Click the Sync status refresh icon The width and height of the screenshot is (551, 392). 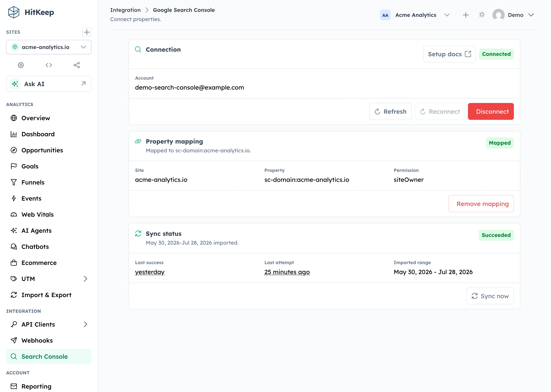coord(138,234)
